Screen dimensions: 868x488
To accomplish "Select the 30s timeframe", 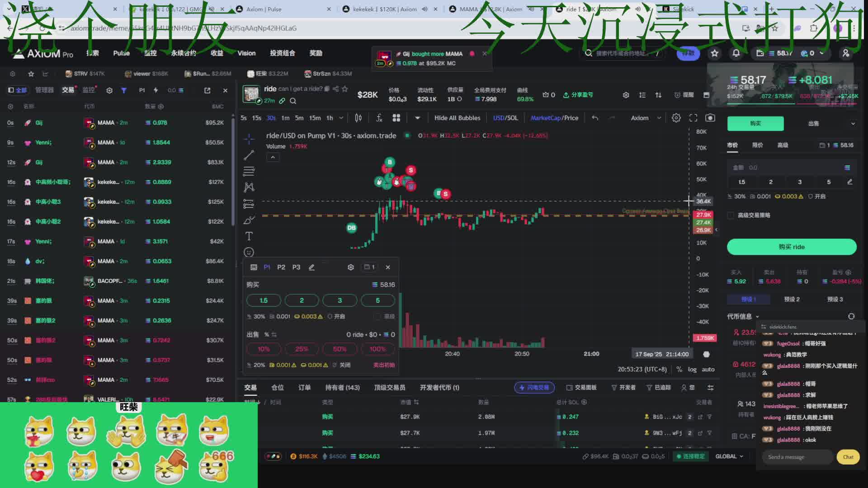I will (271, 118).
